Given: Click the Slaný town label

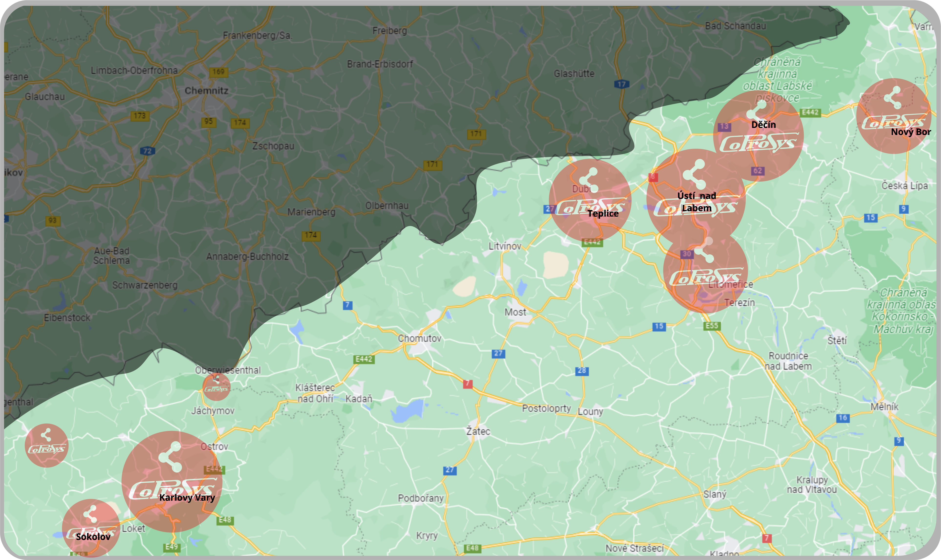Looking at the screenshot, I should click(715, 494).
